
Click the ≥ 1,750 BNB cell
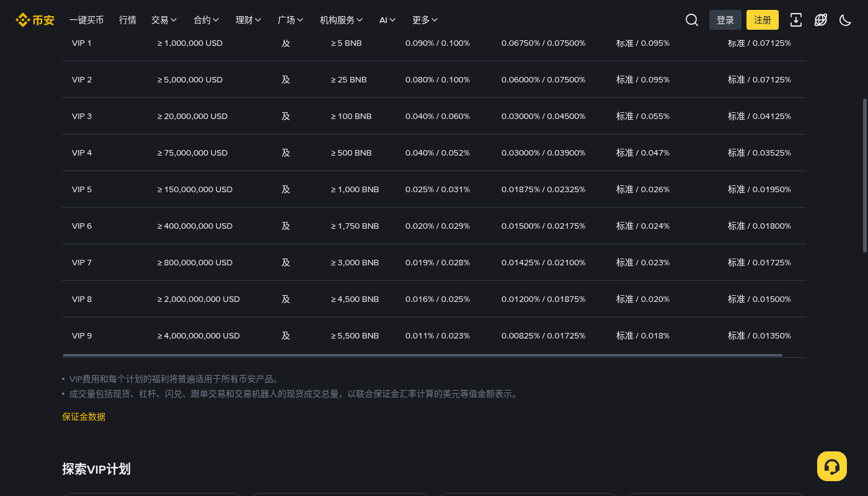coord(355,226)
